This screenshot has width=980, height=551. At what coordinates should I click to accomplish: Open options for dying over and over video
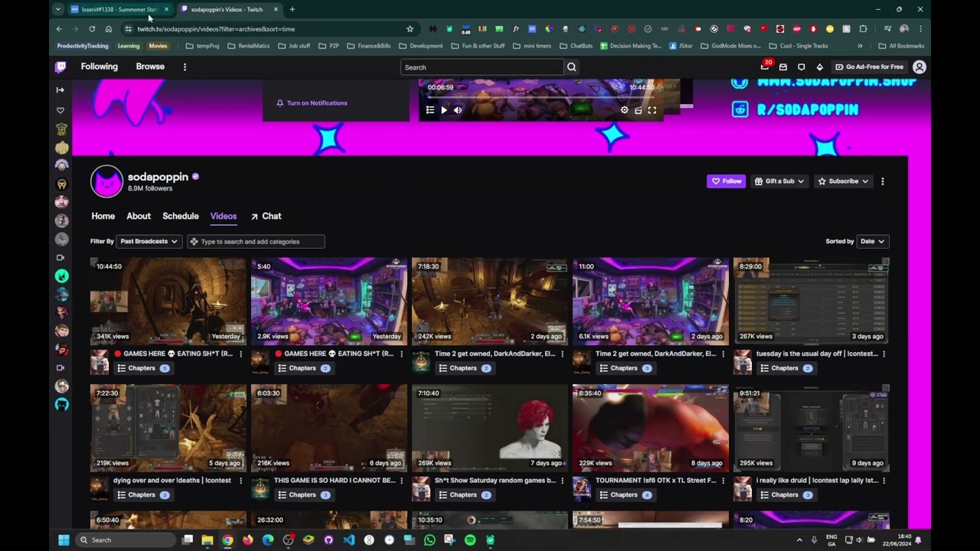tap(241, 481)
